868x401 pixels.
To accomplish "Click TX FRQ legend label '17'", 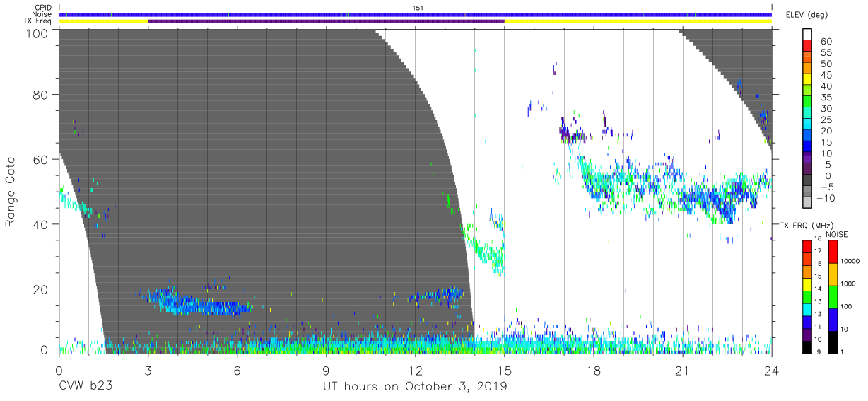I will pyautogui.click(x=817, y=251).
